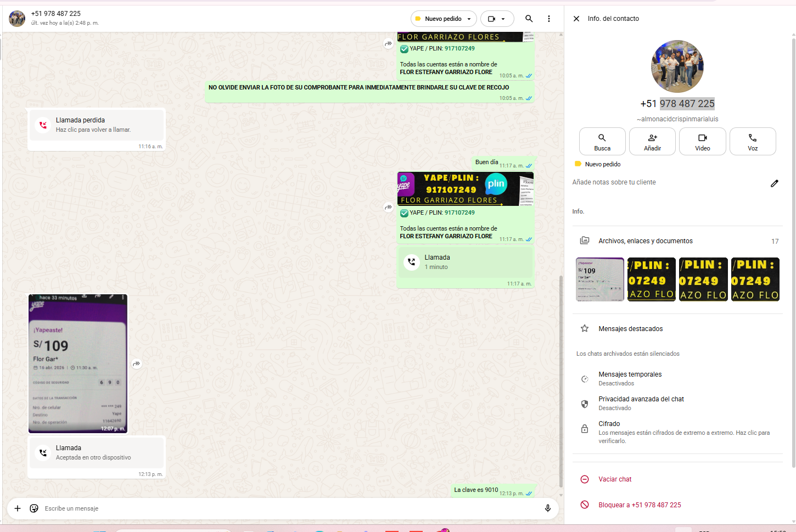
Task: Close the contact info panel
Action: click(x=576, y=19)
